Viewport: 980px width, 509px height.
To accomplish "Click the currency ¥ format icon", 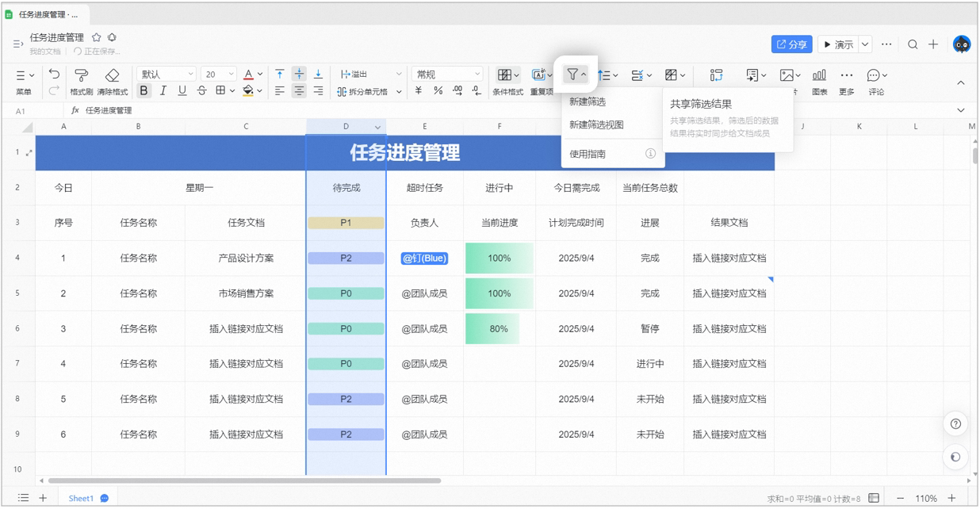I will (x=419, y=91).
